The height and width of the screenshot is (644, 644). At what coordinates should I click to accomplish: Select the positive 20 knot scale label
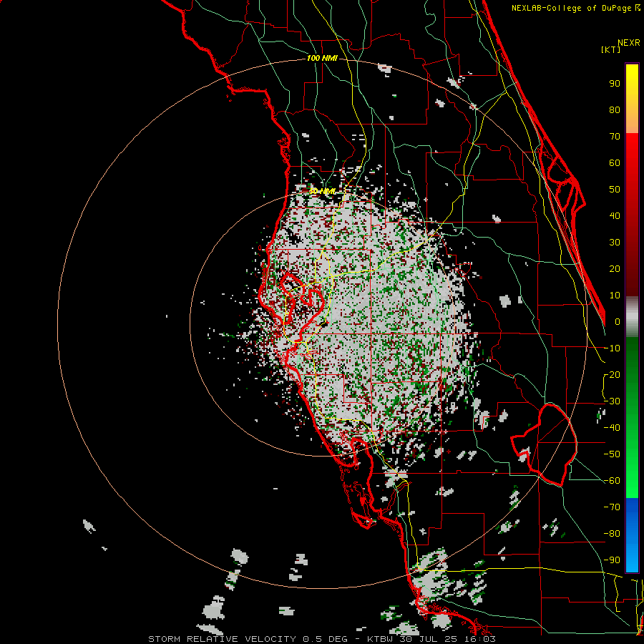click(615, 269)
